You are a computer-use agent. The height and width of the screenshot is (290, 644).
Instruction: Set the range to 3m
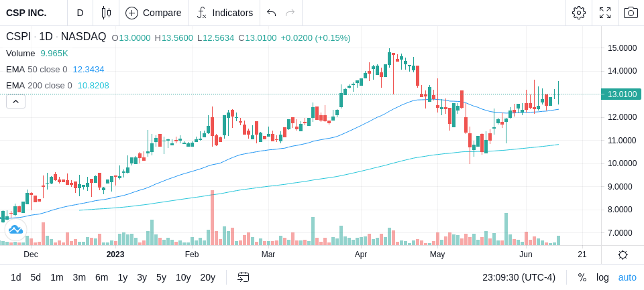tap(79, 277)
